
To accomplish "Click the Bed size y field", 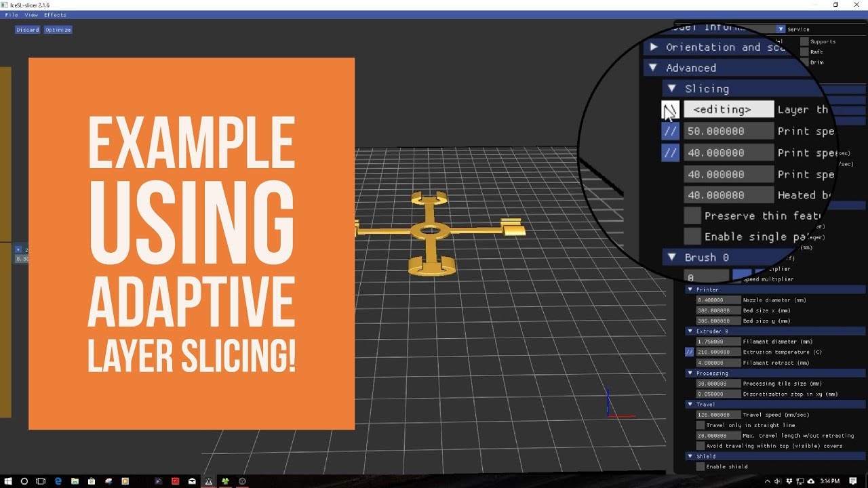I will tap(718, 321).
